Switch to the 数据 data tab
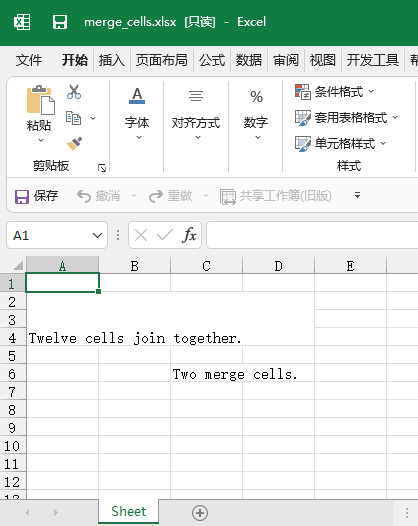Image resolution: width=418 pixels, height=526 pixels. click(249, 60)
